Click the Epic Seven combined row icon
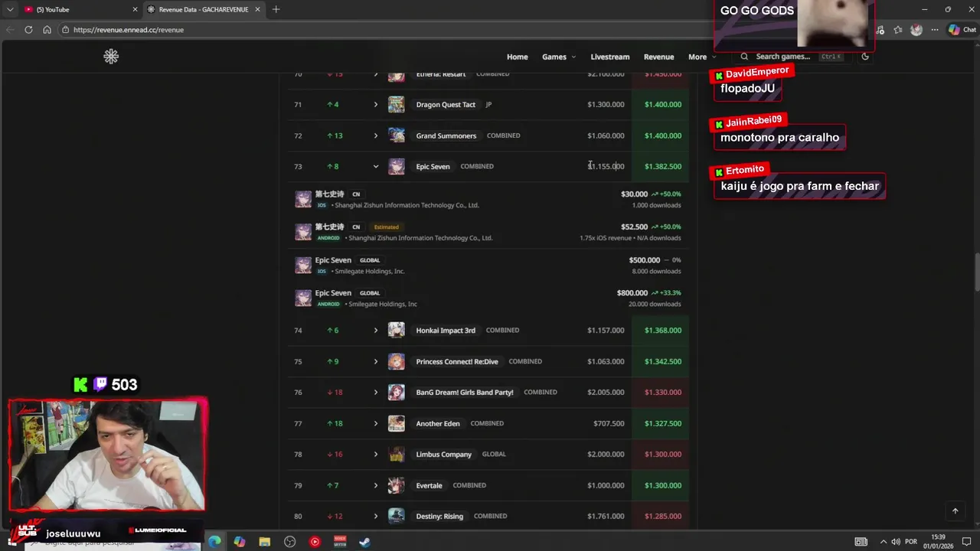Viewport: 980px width, 551px height. tap(396, 166)
